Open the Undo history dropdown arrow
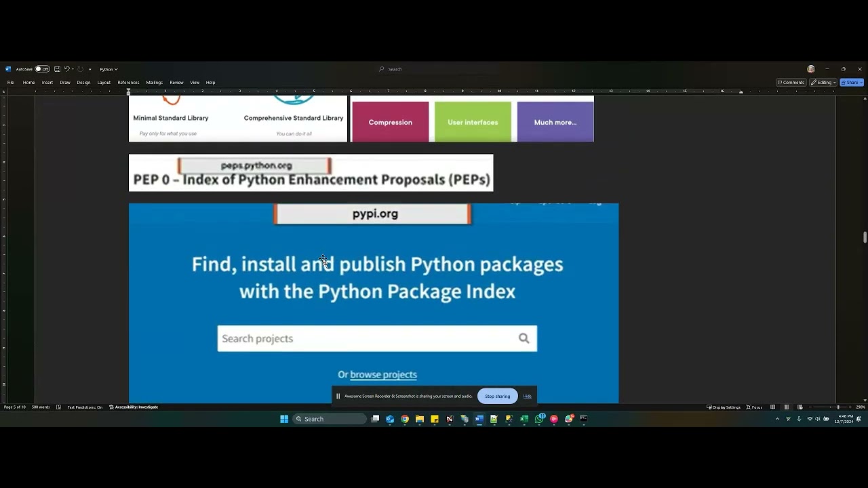Image resolution: width=868 pixels, height=488 pixels. [73, 69]
